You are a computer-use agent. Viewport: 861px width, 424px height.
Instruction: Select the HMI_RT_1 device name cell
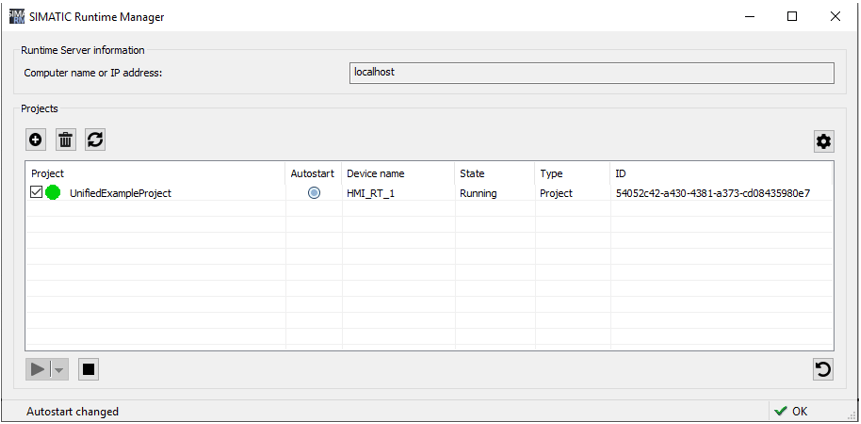click(371, 193)
